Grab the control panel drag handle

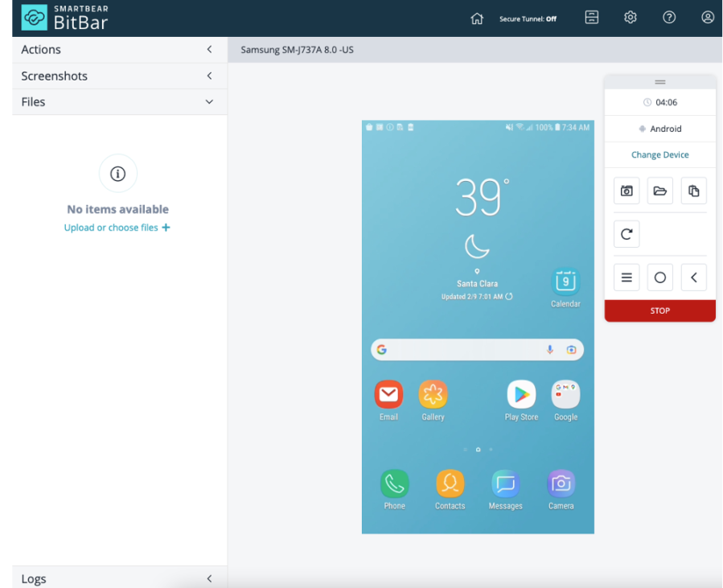click(659, 82)
